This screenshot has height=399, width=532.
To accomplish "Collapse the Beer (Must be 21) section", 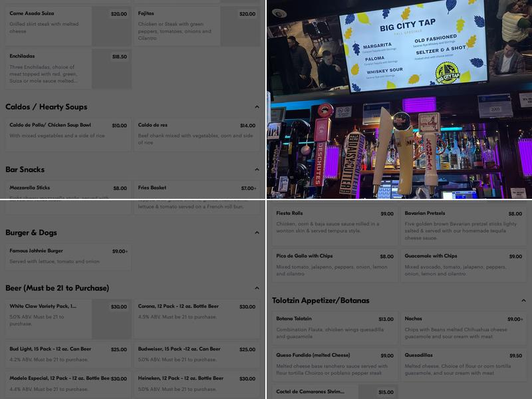I will [257, 288].
